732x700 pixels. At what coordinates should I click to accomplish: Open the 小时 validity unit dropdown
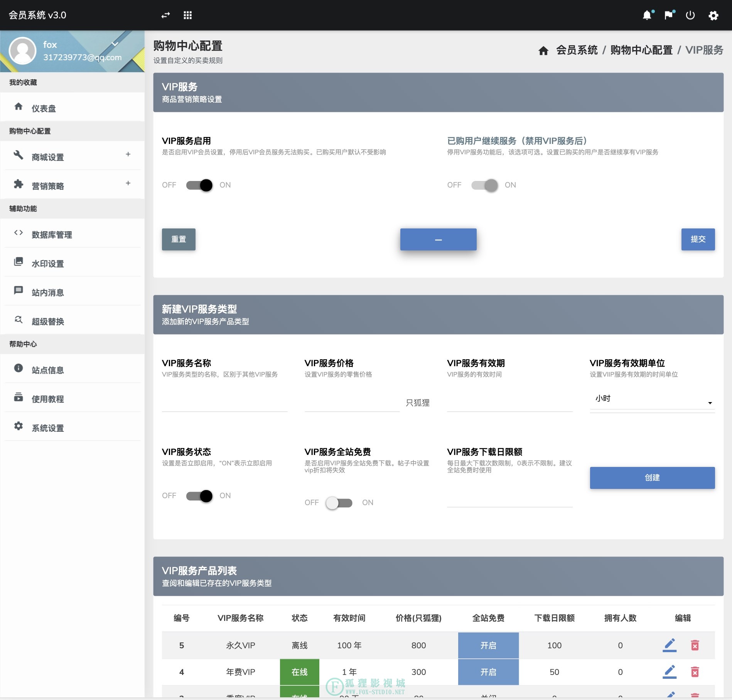click(652, 401)
